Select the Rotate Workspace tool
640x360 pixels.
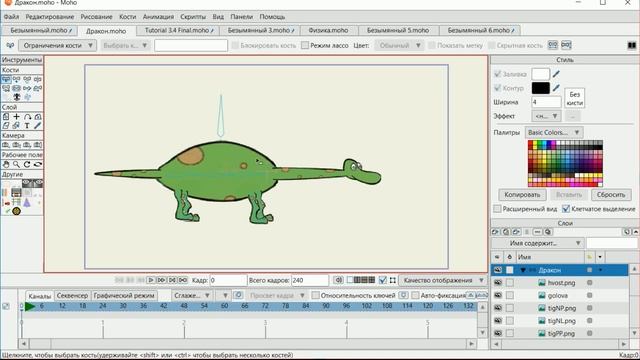click(27, 164)
